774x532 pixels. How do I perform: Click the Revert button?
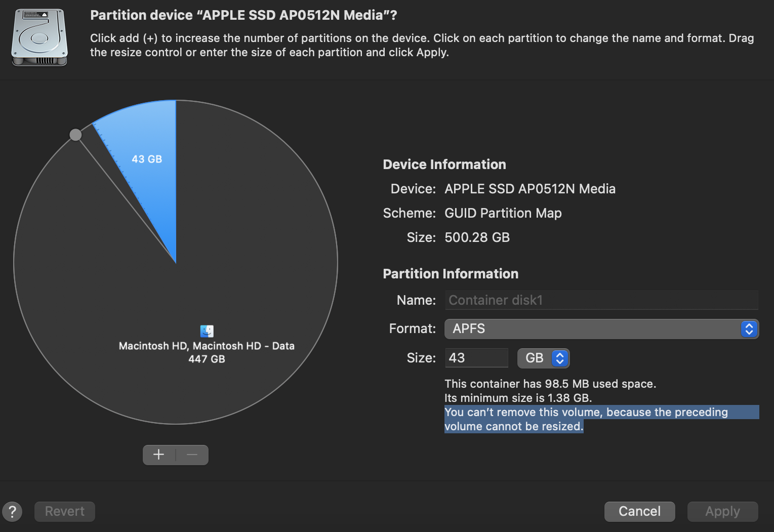point(65,511)
